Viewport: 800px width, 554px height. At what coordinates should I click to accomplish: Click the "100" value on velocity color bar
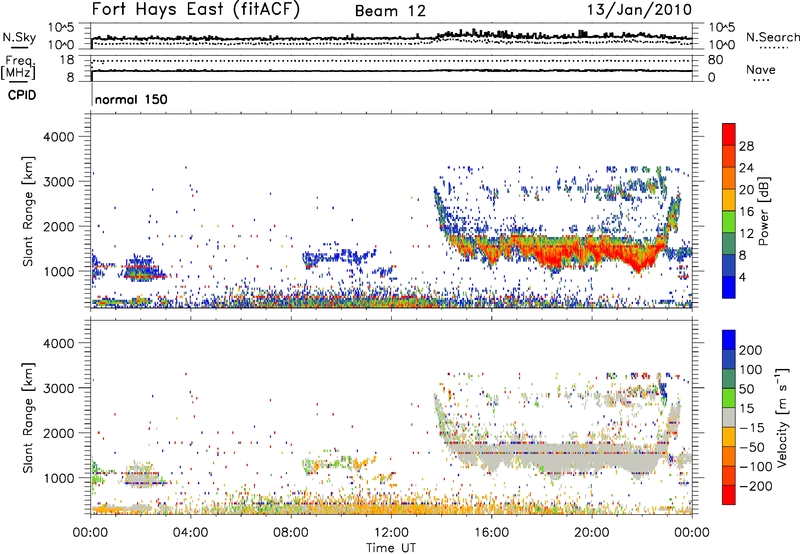[x=751, y=370]
